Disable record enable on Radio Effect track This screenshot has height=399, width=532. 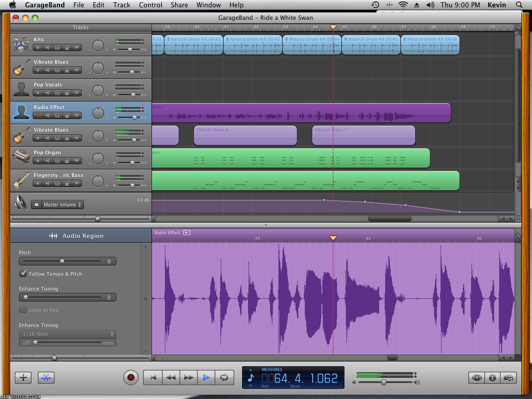[38, 116]
